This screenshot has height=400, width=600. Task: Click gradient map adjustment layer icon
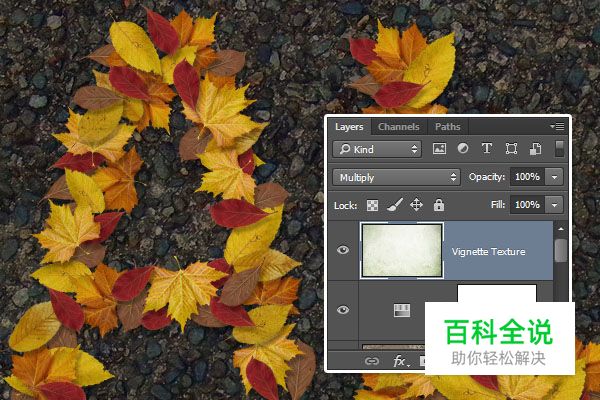coord(402,310)
